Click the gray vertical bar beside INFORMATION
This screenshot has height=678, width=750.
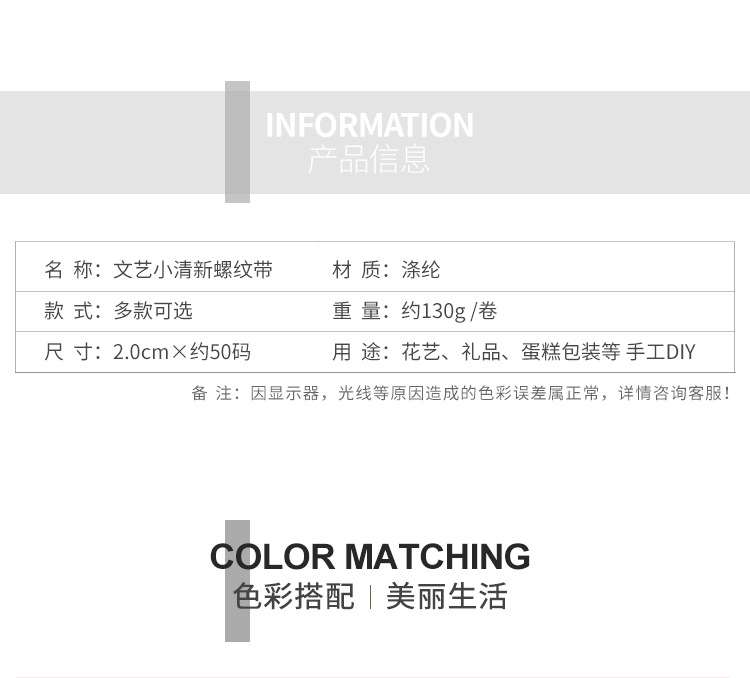click(237, 141)
